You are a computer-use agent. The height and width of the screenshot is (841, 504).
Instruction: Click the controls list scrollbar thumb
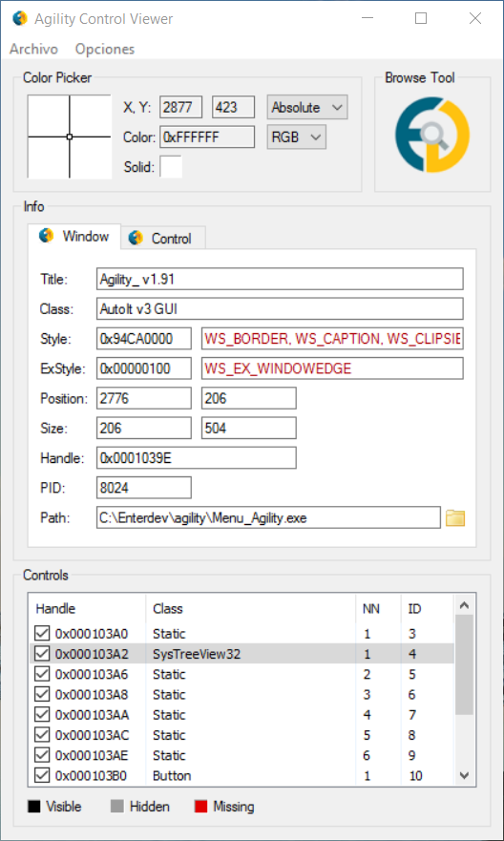coord(464,664)
